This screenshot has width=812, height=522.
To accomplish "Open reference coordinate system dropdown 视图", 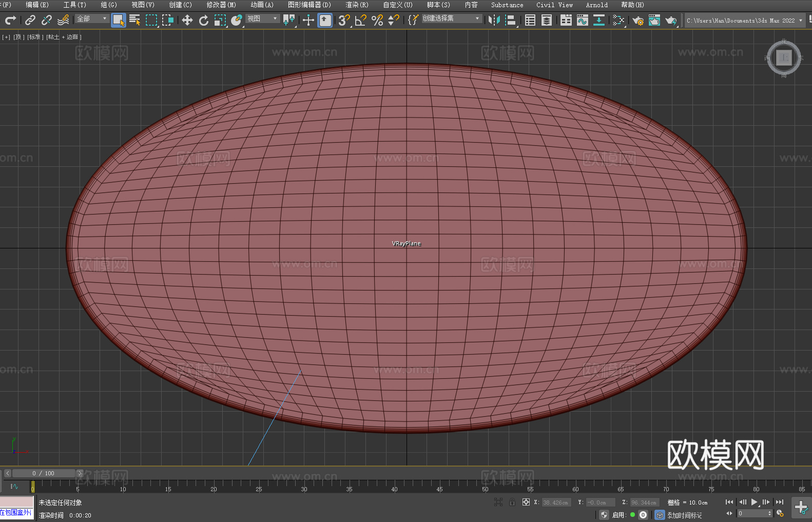I will (x=262, y=18).
